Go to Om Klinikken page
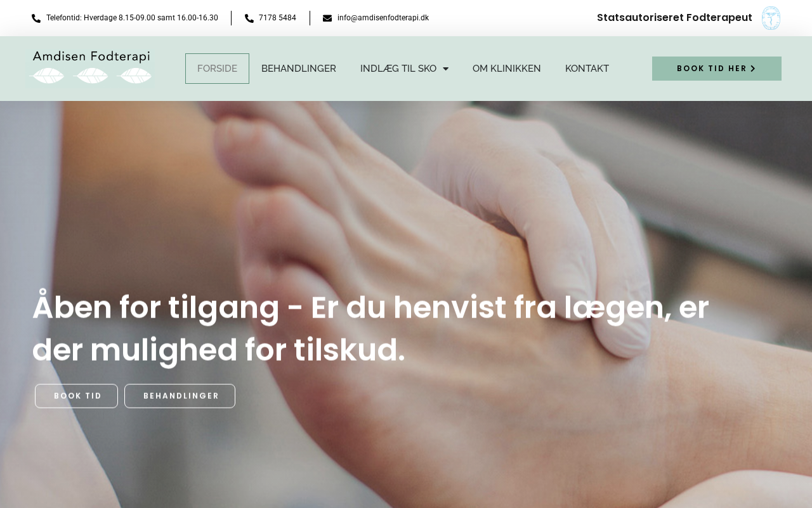This screenshot has height=508, width=812. 507,69
